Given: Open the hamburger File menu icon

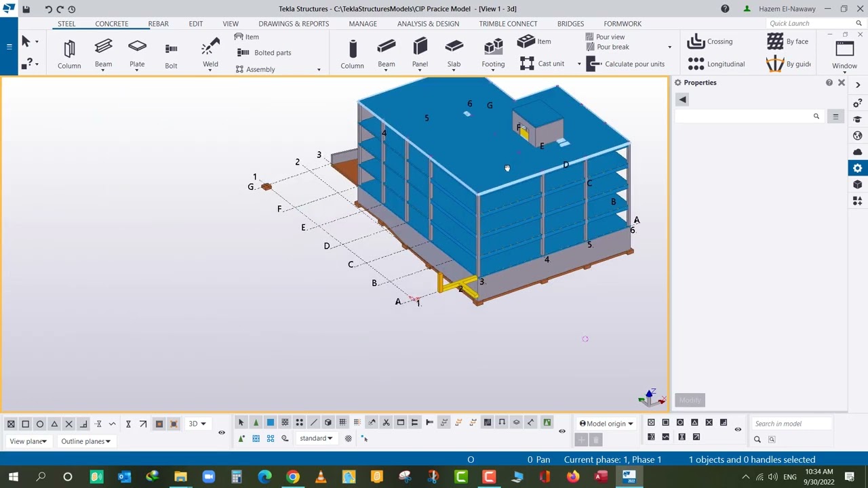Looking at the screenshot, I should (9, 47).
